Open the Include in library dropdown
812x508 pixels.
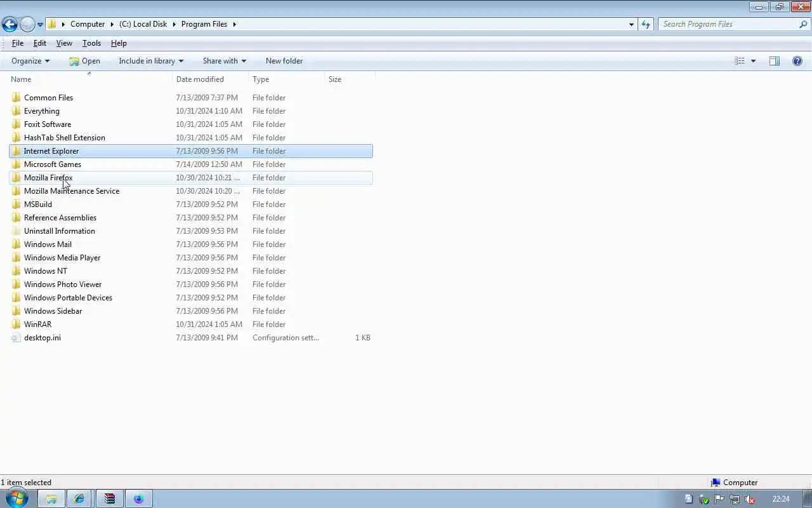(x=151, y=61)
